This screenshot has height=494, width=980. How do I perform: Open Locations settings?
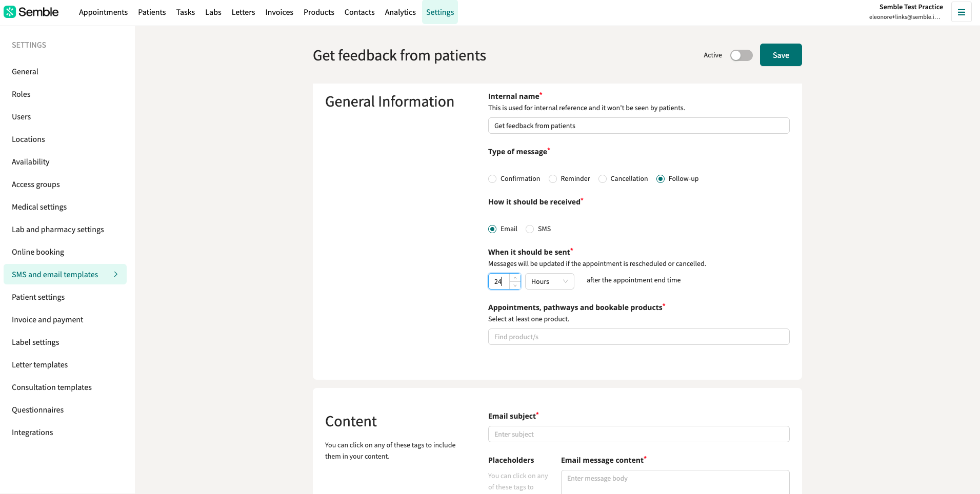pos(28,139)
